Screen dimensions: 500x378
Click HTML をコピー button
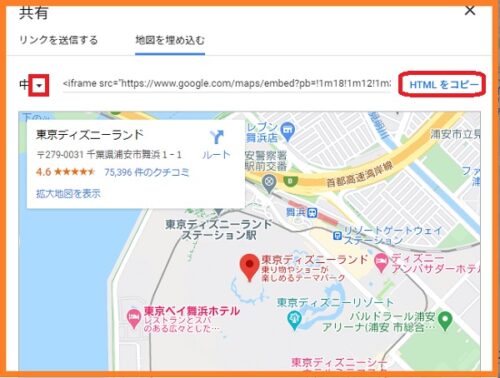[x=444, y=85]
